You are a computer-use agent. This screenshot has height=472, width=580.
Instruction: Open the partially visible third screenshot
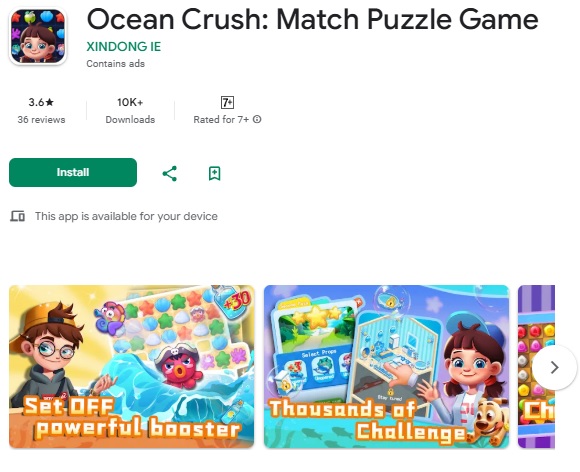536,367
